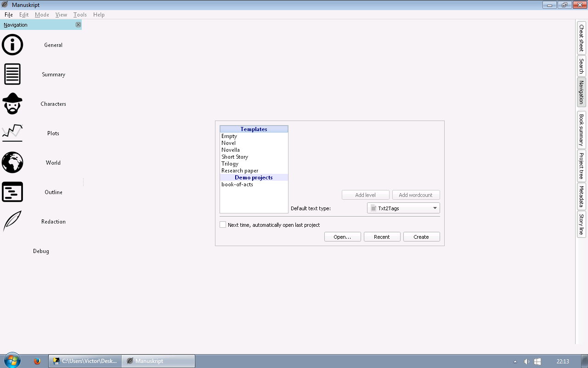Open Firefox from the taskbar
Screen dimensions: 588x368
coord(37,361)
